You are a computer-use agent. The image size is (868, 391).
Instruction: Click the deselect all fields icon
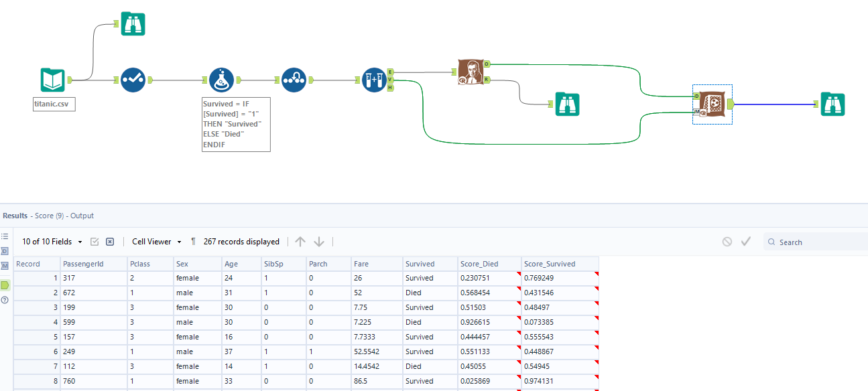(x=109, y=241)
